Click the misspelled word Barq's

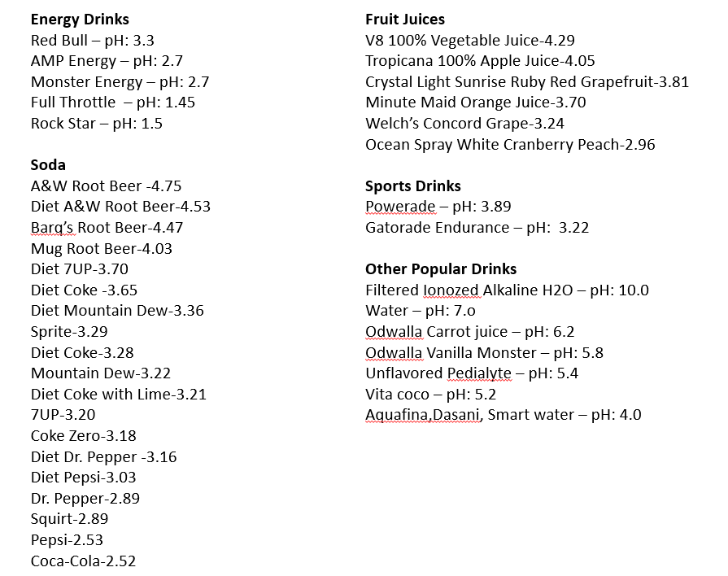click(x=52, y=228)
